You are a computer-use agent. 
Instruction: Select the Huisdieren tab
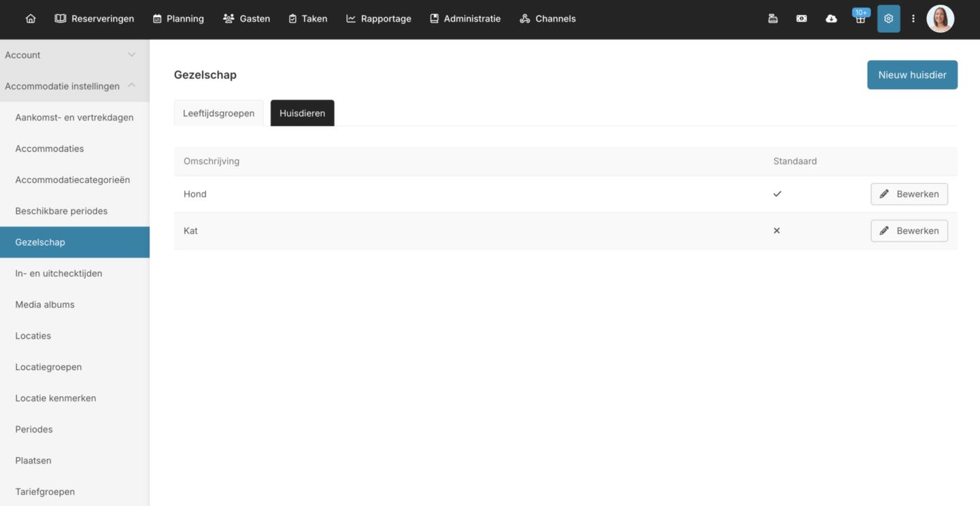point(302,114)
